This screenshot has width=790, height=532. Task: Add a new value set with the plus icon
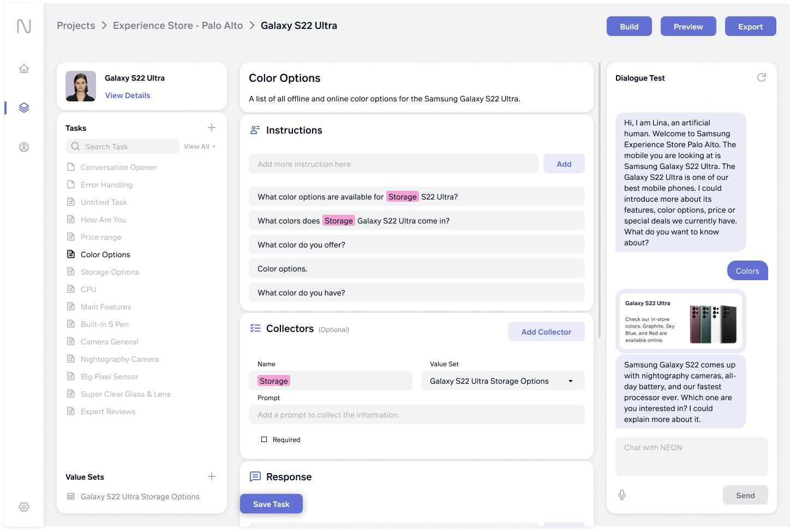(x=212, y=476)
